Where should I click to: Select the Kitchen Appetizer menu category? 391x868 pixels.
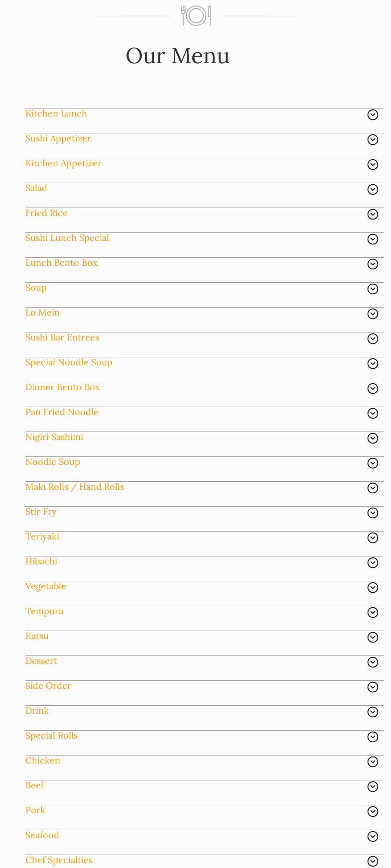click(x=63, y=163)
